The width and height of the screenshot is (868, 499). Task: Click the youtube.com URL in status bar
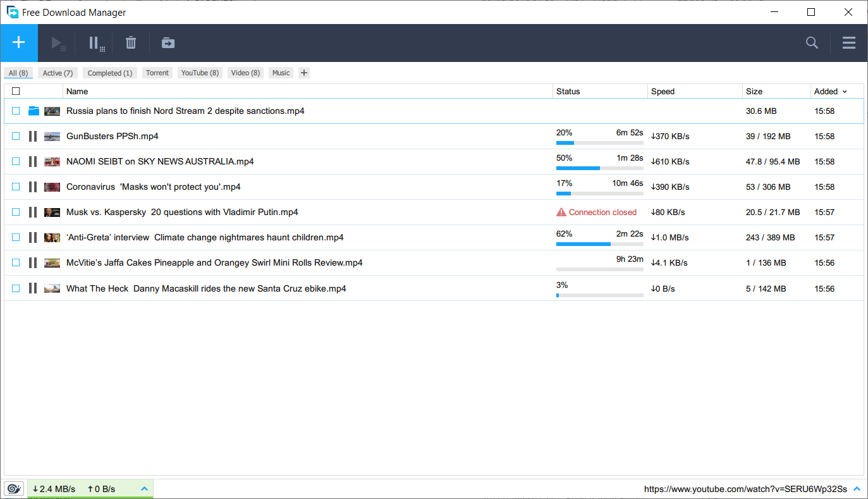click(745, 489)
